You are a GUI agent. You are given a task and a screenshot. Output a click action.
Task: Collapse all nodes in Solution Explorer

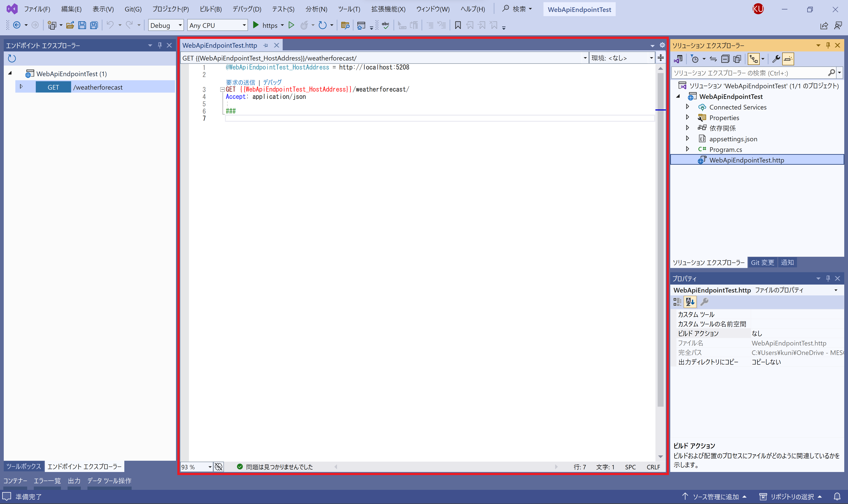[725, 59]
